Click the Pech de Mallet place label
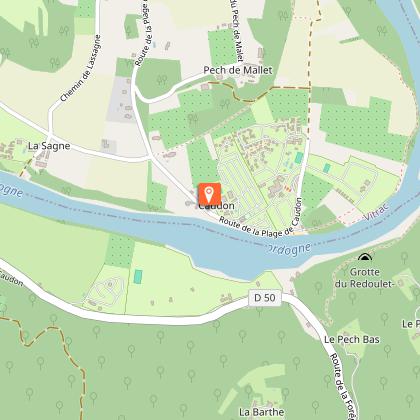 (x=238, y=70)
